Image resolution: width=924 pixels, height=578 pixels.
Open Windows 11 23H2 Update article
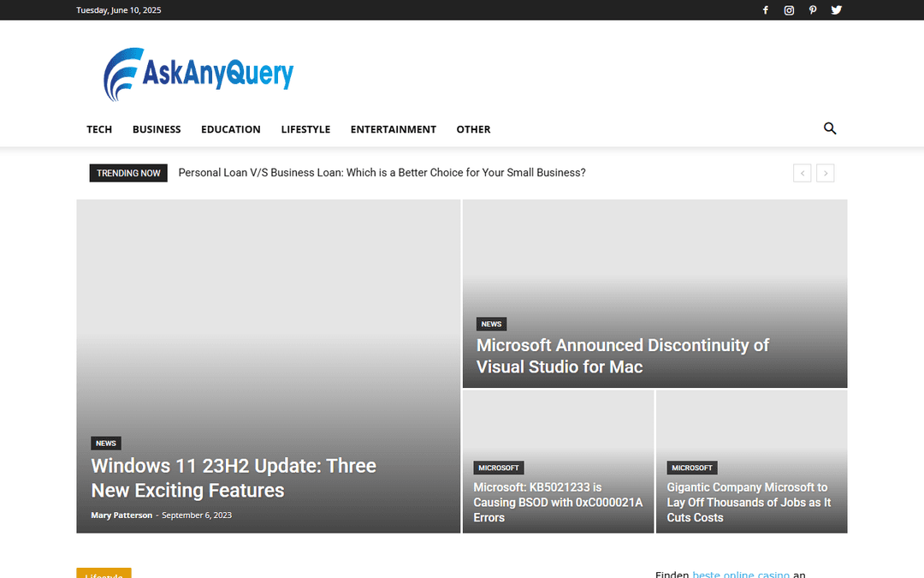tap(234, 478)
